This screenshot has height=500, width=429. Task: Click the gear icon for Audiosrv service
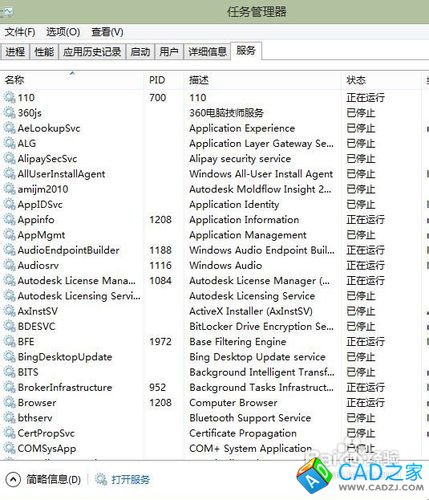point(9,265)
